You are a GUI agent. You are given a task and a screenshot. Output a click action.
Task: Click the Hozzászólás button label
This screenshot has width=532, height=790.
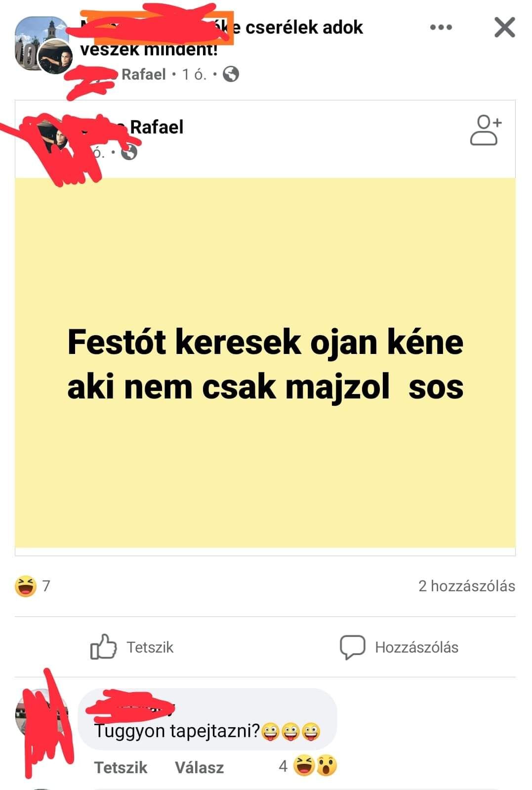[x=416, y=647]
